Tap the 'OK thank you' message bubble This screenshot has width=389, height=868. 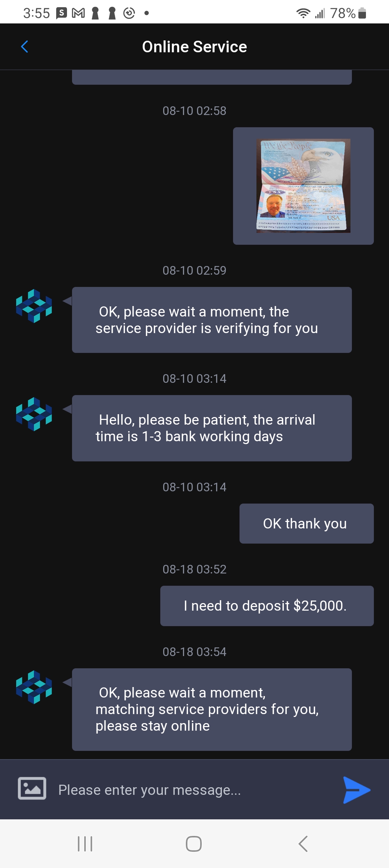[306, 523]
